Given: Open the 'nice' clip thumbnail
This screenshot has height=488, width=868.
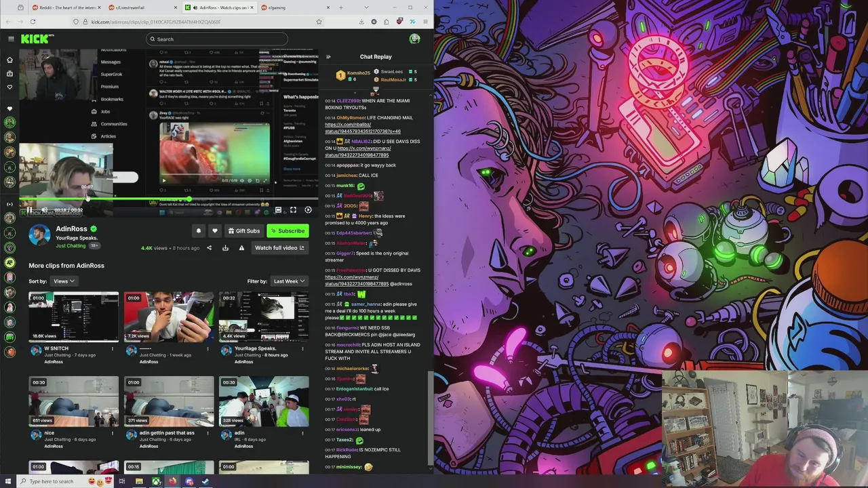Looking at the screenshot, I should pos(73,401).
